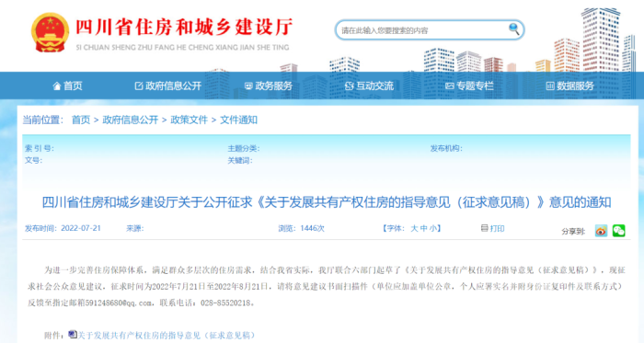The image size is (644, 343).
Task: Share article via Weibo icon
Action: click(601, 231)
